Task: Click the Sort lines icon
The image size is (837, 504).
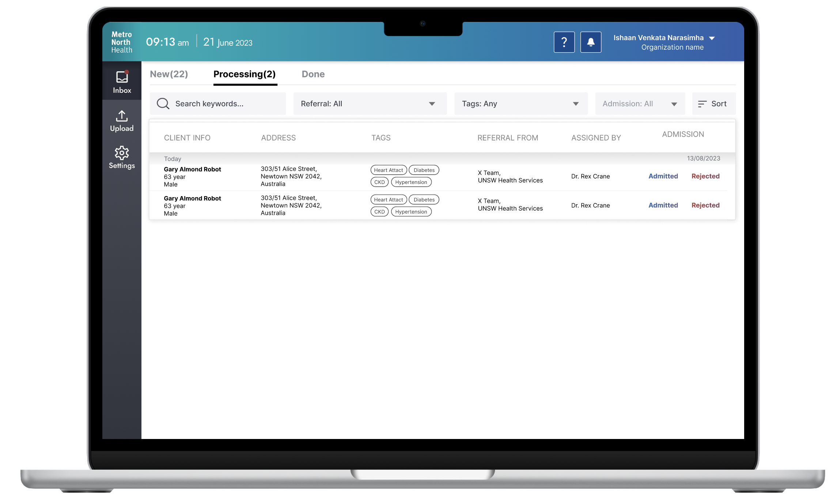Action: [x=702, y=104]
